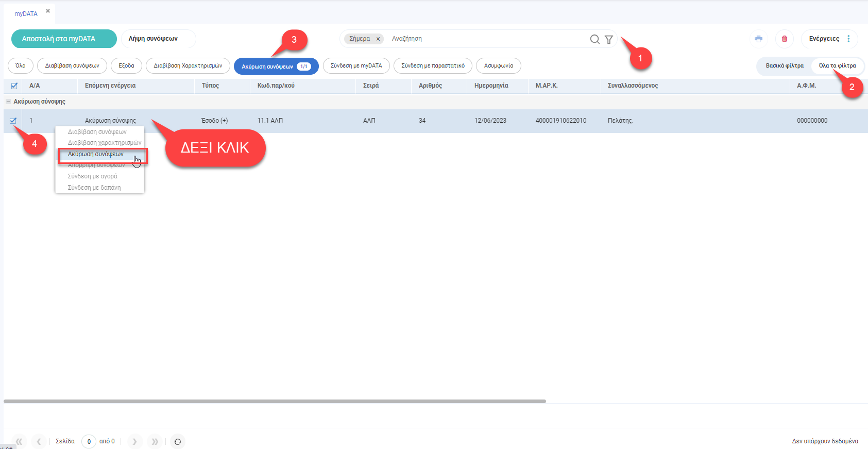
Task: Collapse the Ακύρωση σύνοψης group
Action: tap(8, 102)
